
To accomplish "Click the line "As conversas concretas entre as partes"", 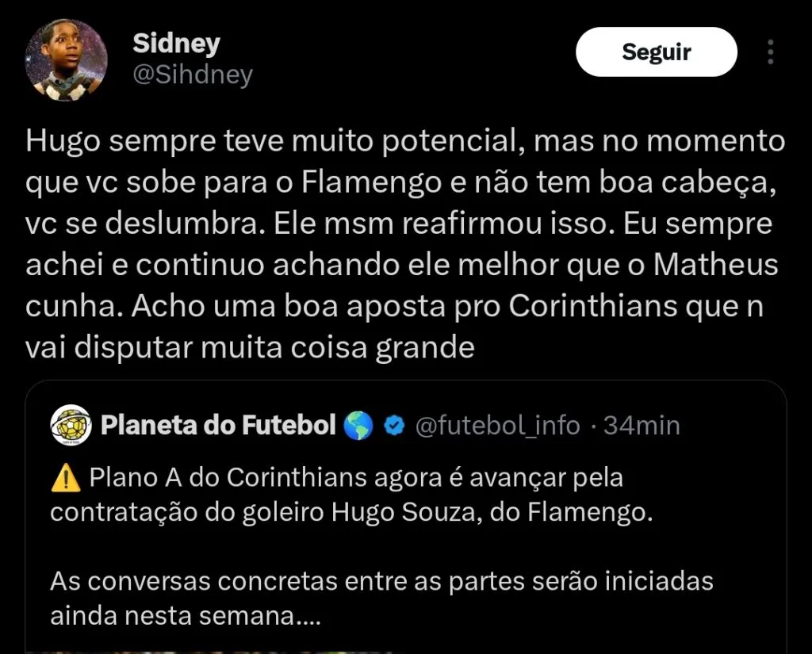I will pyautogui.click(x=381, y=581).
